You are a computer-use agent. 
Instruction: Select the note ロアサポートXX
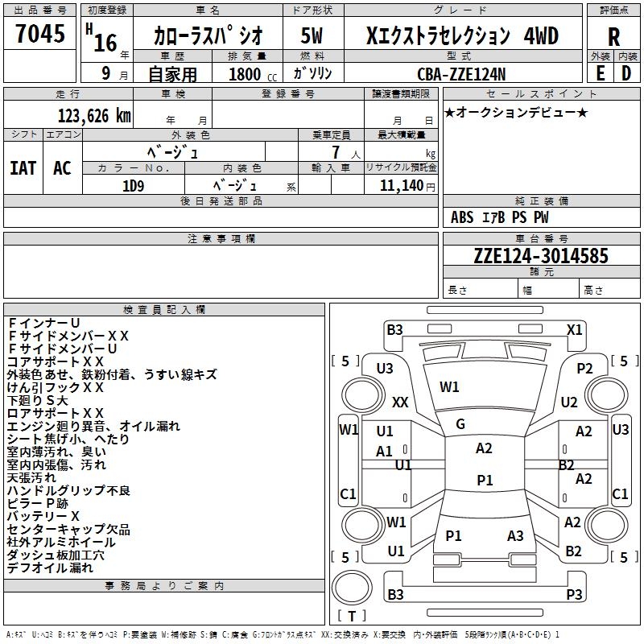tap(56, 413)
